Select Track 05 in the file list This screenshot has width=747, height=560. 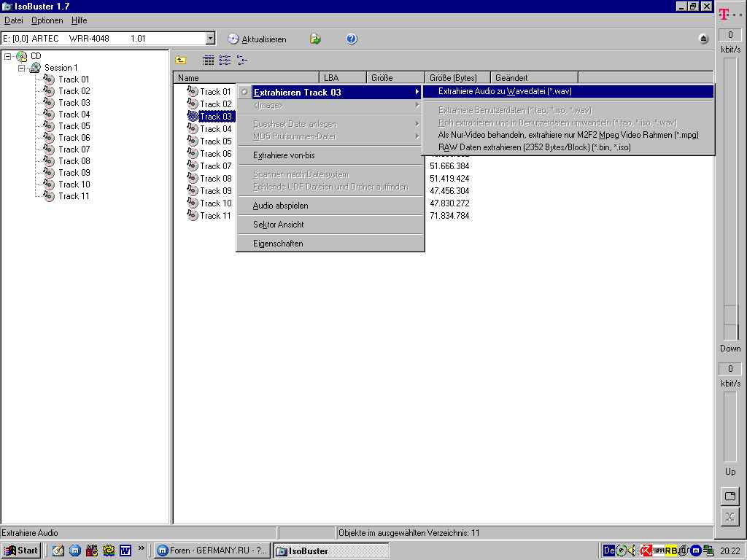pos(216,141)
